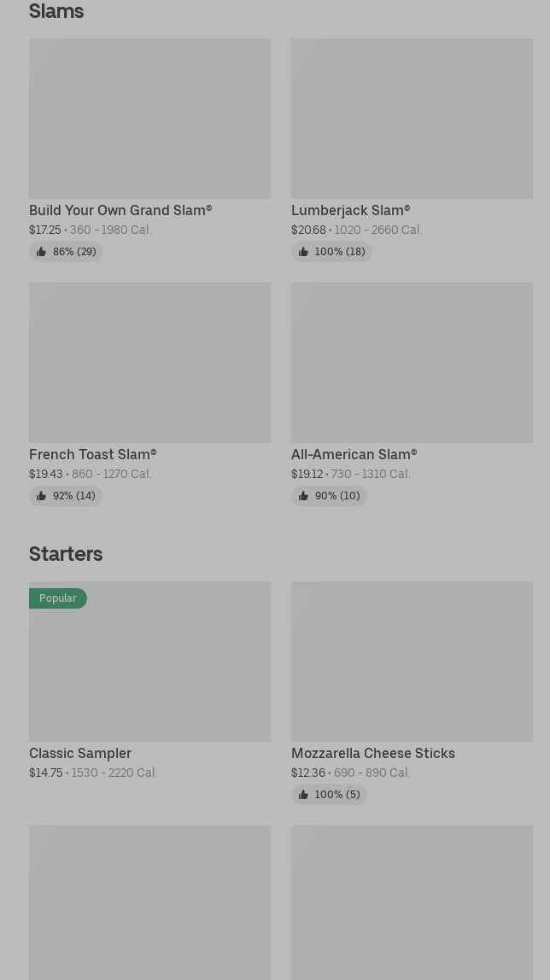550x980 pixels.
Task: Open the French Toast Slam item image
Action: [x=149, y=363]
